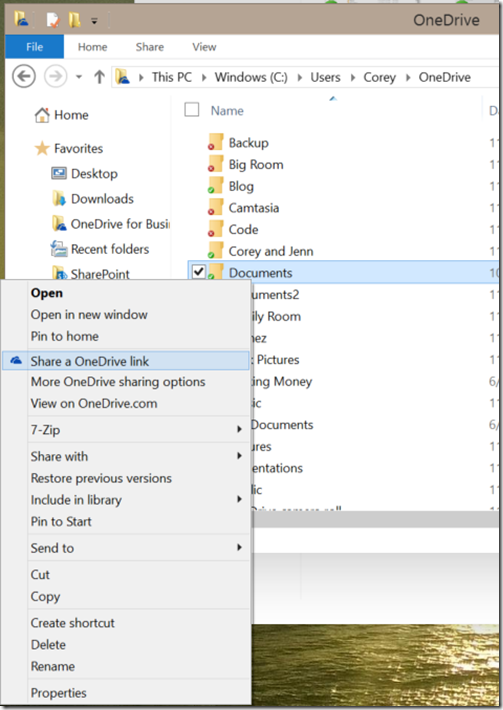Expand arrow after Corey breadcrumb
The image size is (503, 710).
(407, 77)
